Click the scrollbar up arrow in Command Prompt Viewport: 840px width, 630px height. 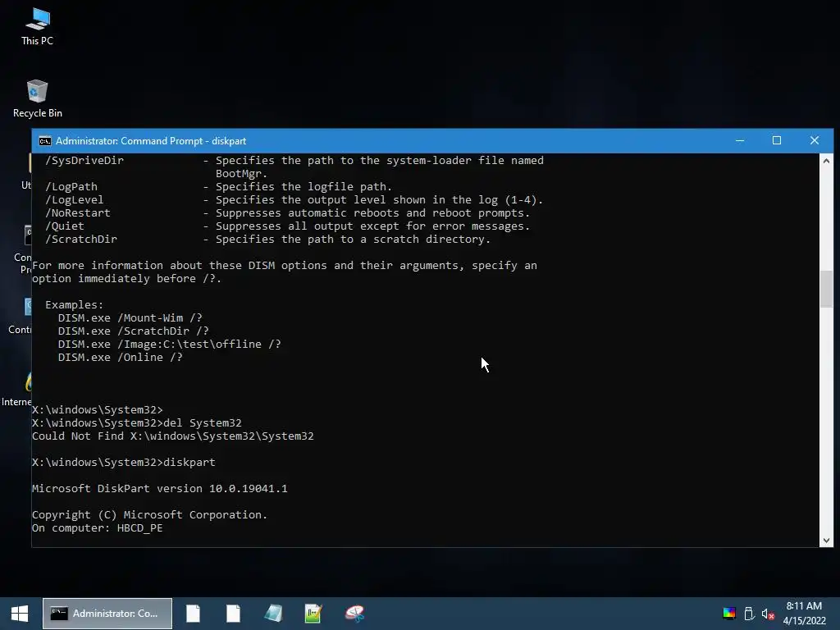[x=826, y=161]
